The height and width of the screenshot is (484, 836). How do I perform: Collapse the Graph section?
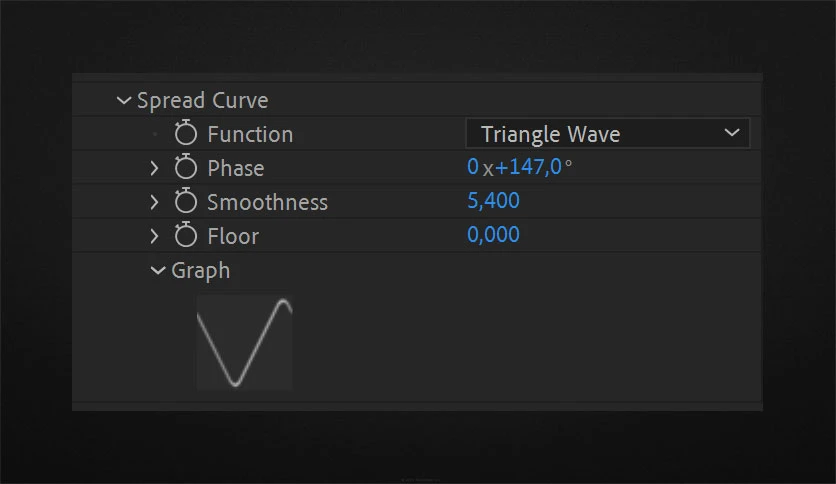158,270
